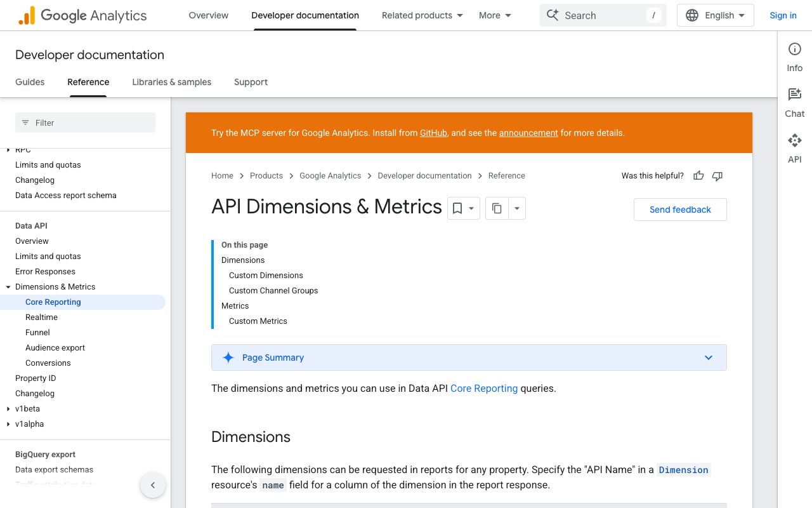
Task: Expand the Page Summary chevron
Action: point(709,358)
